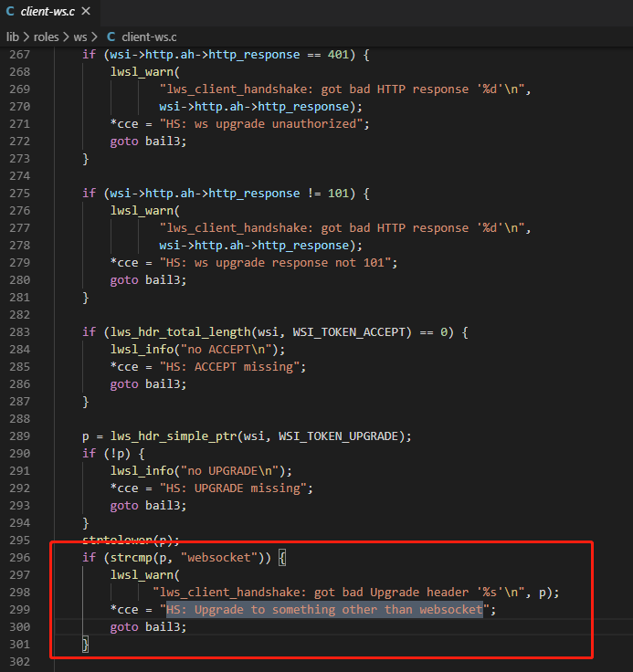Open the client-ws.c breadcrumb file entry
The height and width of the screenshot is (672, 633).
pos(149,37)
